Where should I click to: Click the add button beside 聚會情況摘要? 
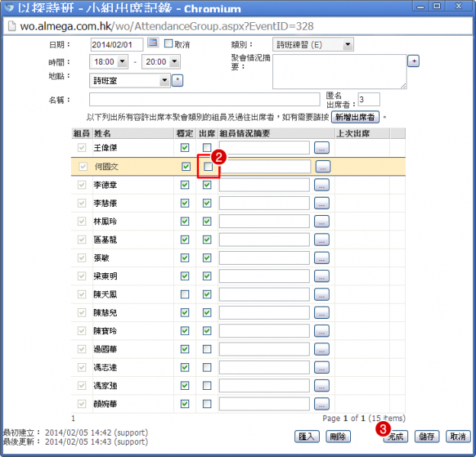[413, 61]
